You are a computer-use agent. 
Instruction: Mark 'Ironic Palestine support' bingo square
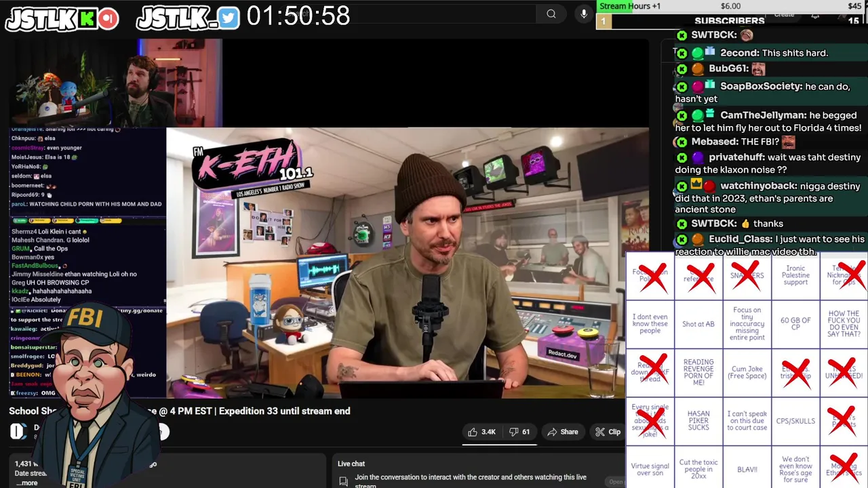coord(795,275)
